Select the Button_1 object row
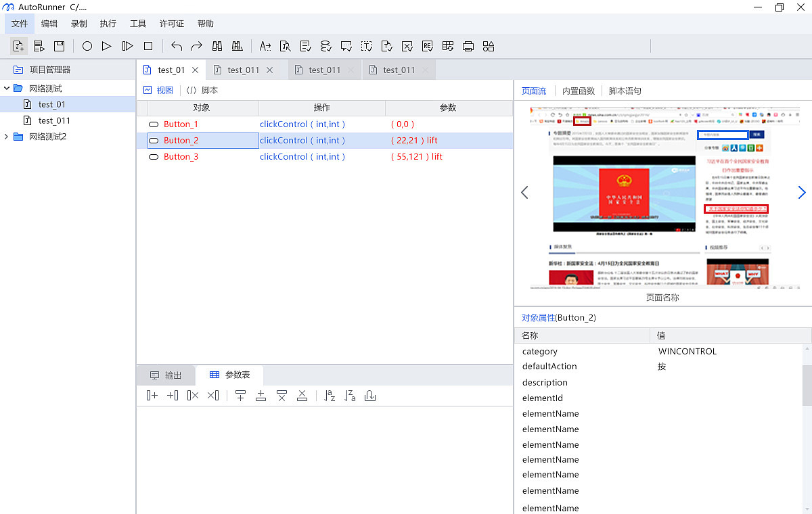The width and height of the screenshot is (812, 514). [x=325, y=124]
